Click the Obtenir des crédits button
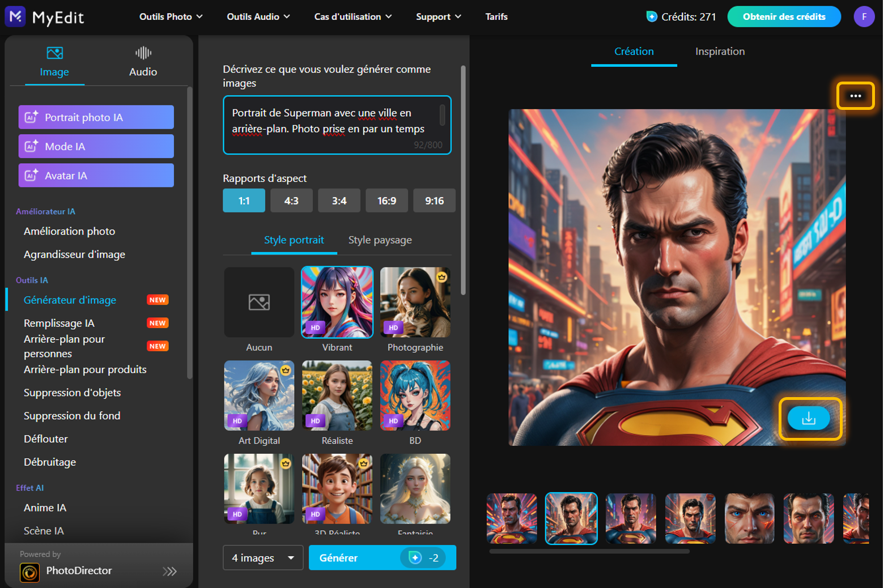 (x=784, y=17)
